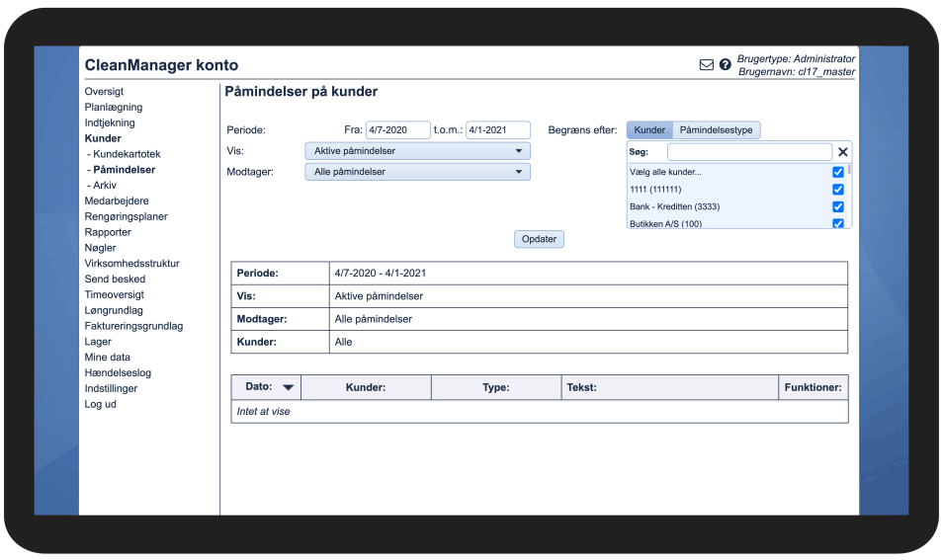Viewport: 943px width, 560px height.
Task: Go to Rengøringsplaner
Action: click(x=127, y=216)
